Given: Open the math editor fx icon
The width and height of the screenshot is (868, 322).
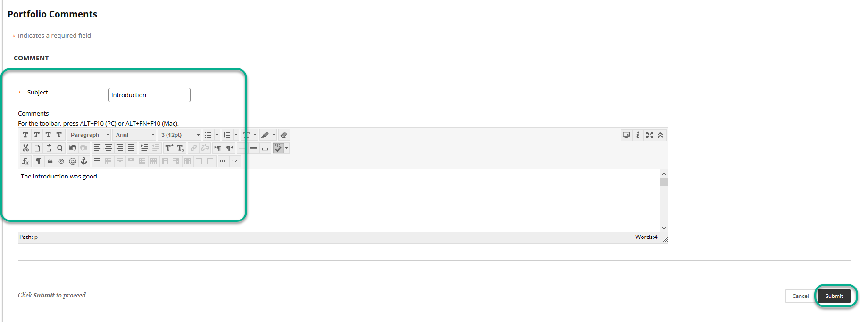Looking at the screenshot, I should (x=25, y=161).
